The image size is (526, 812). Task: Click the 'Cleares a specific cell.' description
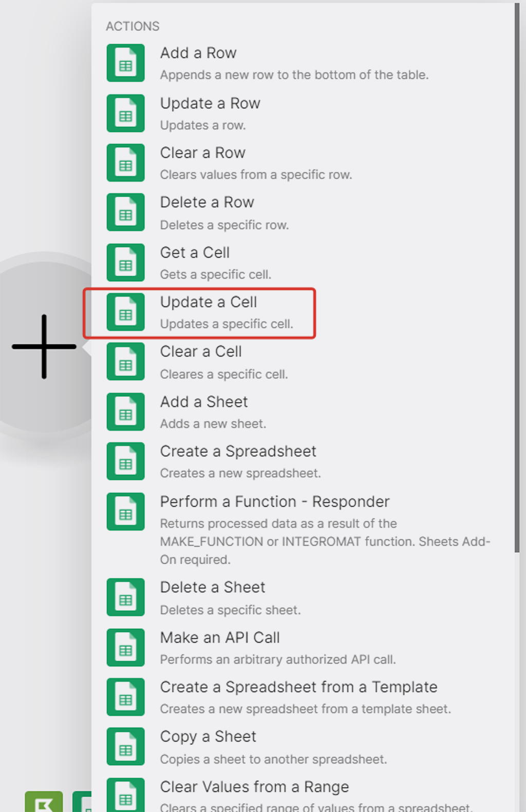click(x=224, y=374)
